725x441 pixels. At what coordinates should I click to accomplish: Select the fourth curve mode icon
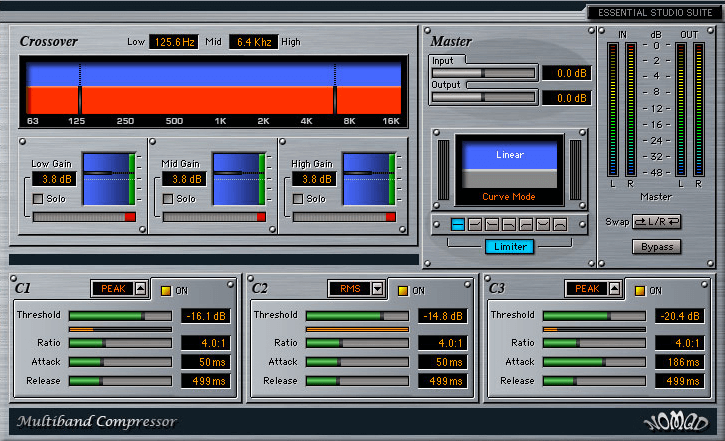(x=508, y=224)
